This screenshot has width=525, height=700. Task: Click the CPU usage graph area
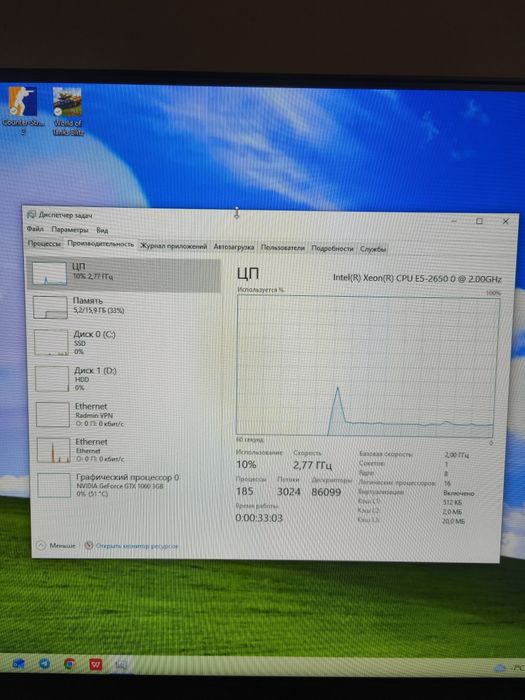[366, 365]
